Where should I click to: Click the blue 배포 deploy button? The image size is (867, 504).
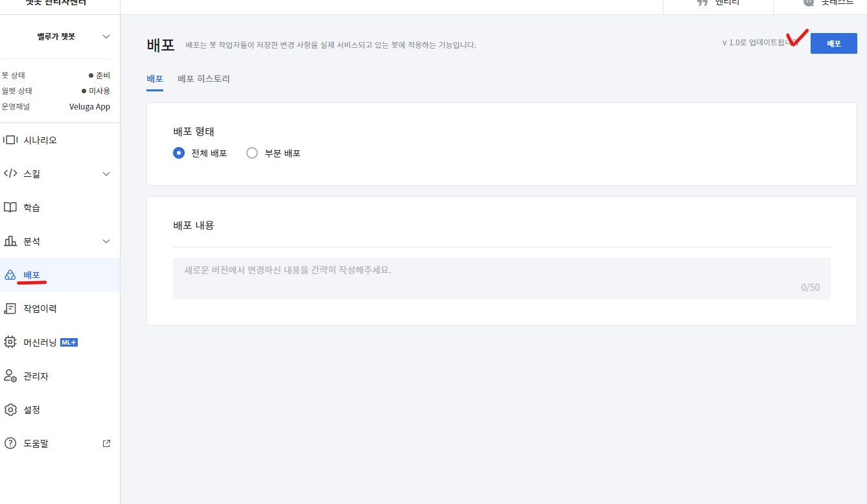point(833,43)
